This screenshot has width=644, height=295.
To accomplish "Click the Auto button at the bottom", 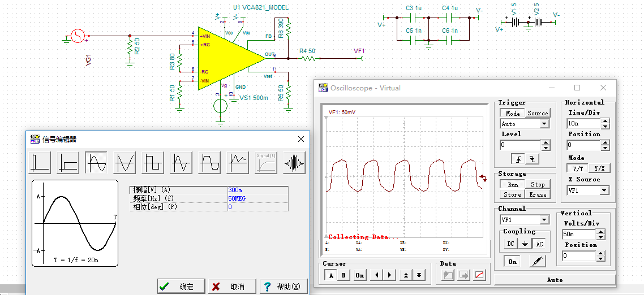I will (x=555, y=280).
